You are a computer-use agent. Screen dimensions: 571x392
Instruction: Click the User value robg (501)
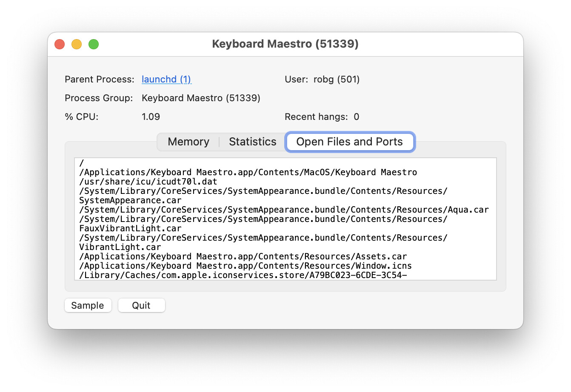(x=337, y=80)
